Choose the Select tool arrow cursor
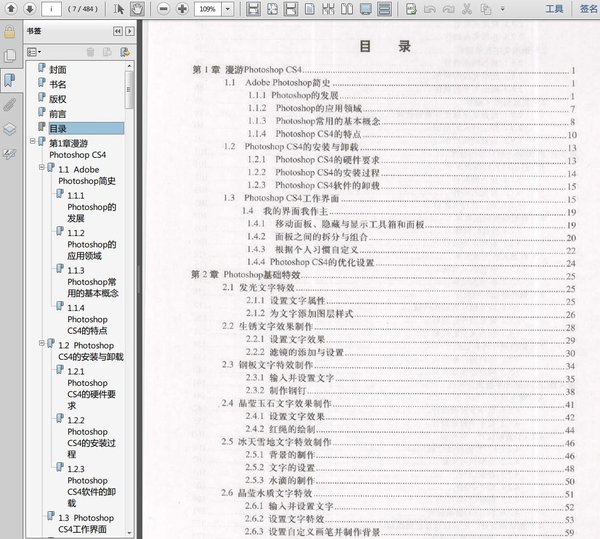This screenshot has width=600, height=539. tap(119, 9)
